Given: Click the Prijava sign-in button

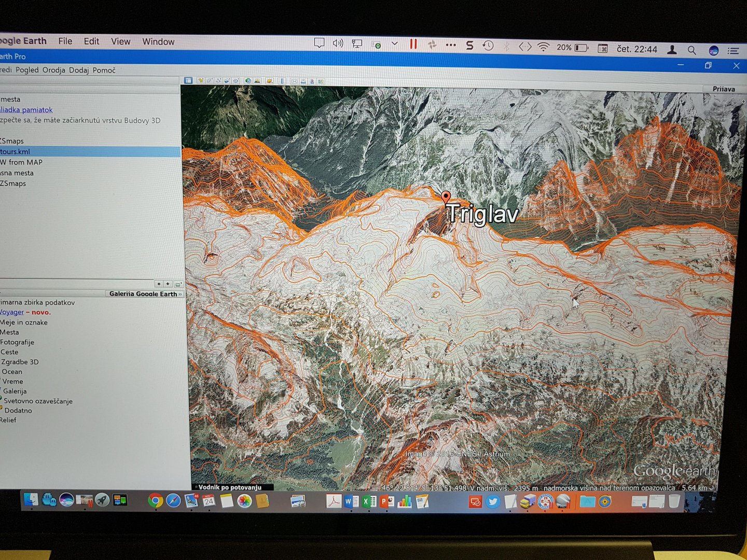Looking at the screenshot, I should [x=723, y=89].
